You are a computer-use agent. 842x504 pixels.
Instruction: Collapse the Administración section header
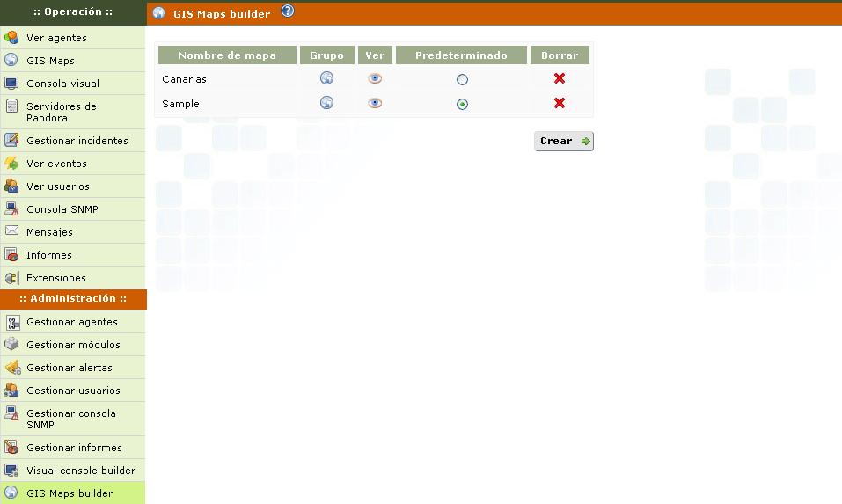(x=73, y=299)
